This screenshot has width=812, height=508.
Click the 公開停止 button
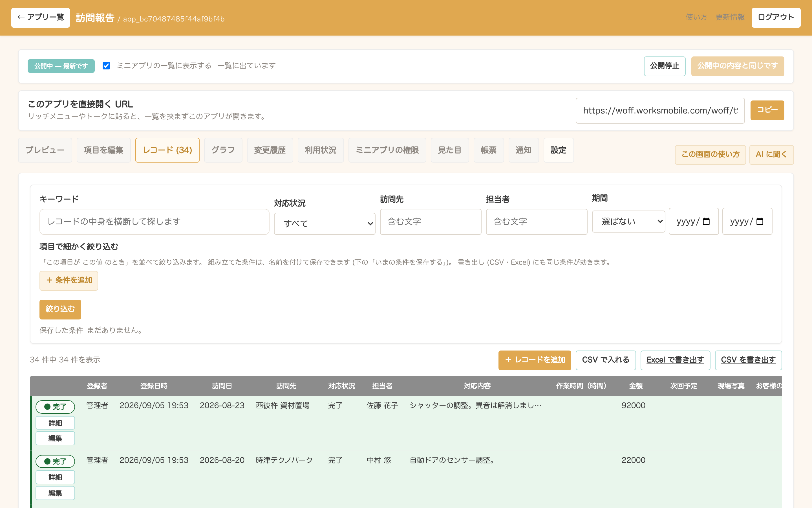pyautogui.click(x=664, y=66)
